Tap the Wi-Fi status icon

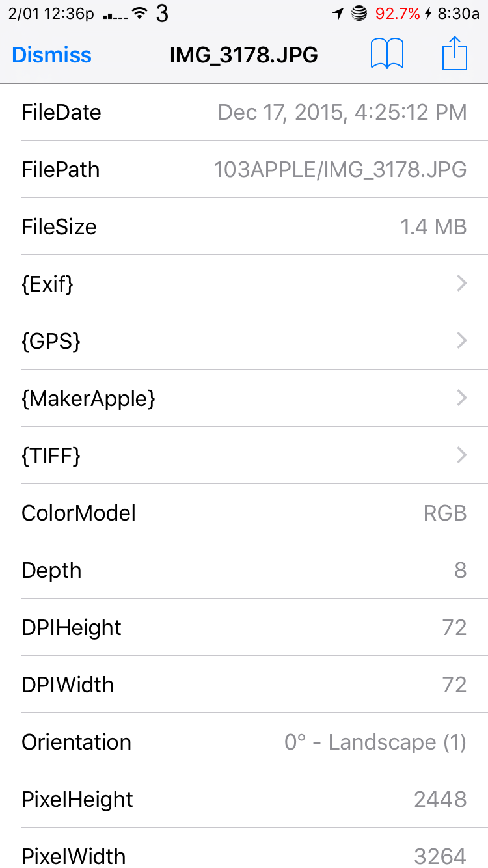tap(139, 14)
